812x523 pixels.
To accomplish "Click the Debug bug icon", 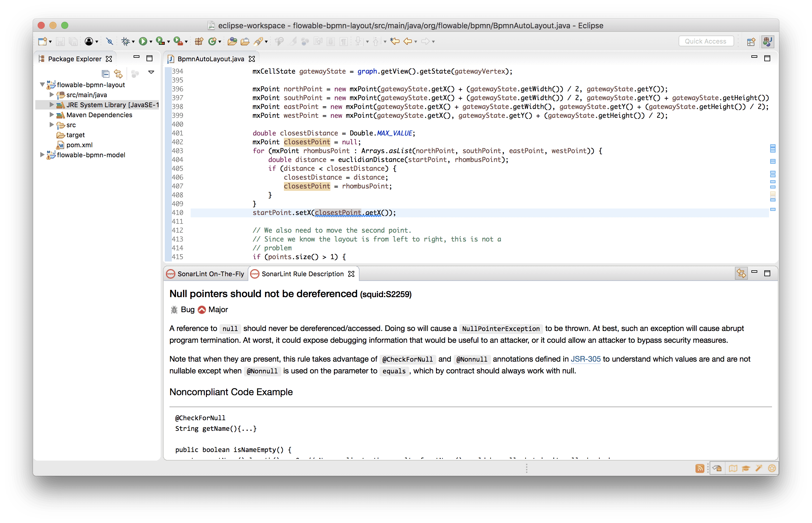I will [126, 42].
